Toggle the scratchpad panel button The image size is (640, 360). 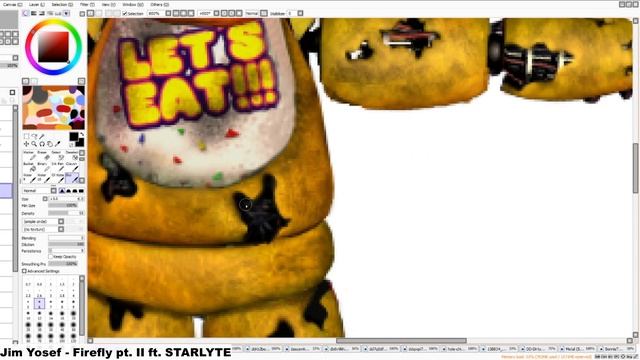66,13
